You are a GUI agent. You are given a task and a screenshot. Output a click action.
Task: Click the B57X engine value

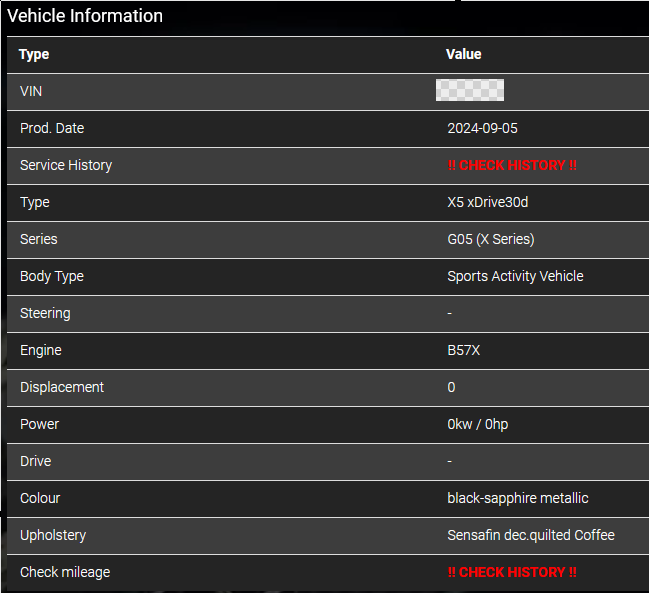pyautogui.click(x=464, y=350)
